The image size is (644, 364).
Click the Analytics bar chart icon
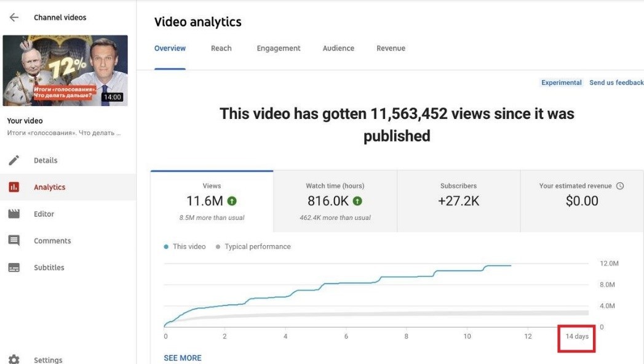14,187
